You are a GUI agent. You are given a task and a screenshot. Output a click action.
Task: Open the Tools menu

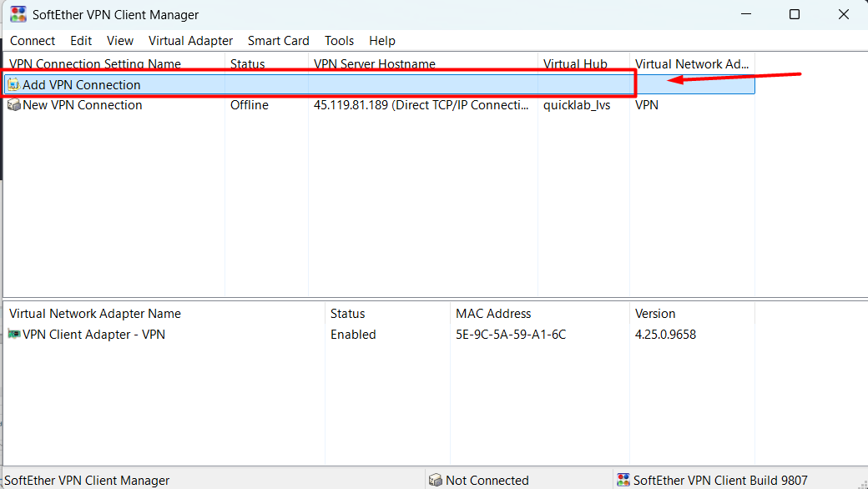[x=339, y=41]
